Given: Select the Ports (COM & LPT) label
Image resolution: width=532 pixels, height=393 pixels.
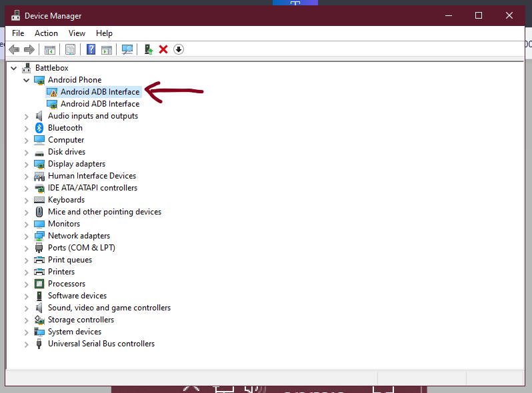Looking at the screenshot, I should coord(81,248).
